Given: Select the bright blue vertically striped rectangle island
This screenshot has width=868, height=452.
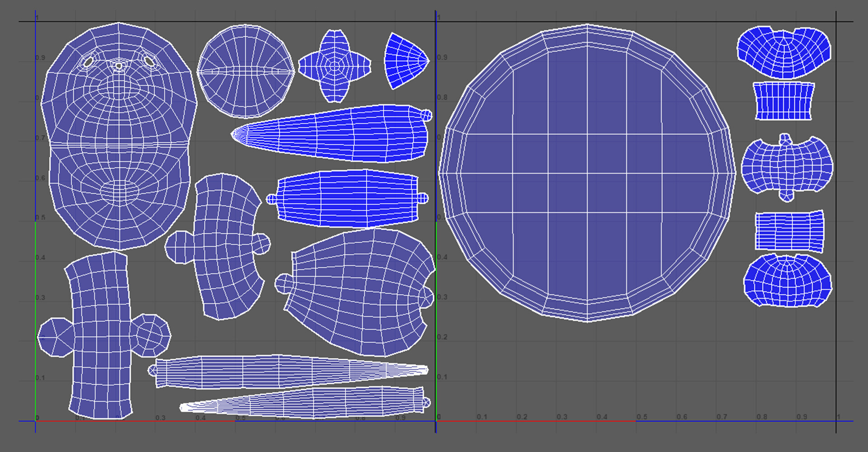Looking at the screenshot, I should click(783, 101).
